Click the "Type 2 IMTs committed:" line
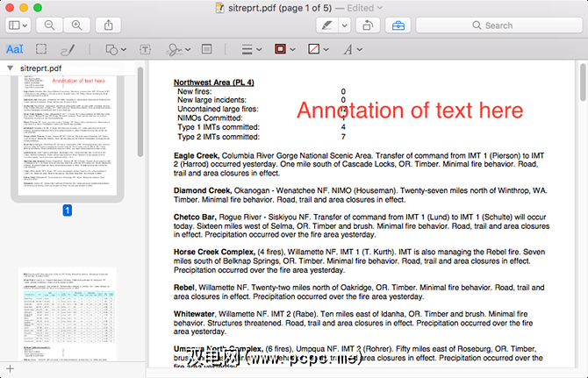Image resolution: width=588 pixels, height=378 pixels. pos(219,137)
